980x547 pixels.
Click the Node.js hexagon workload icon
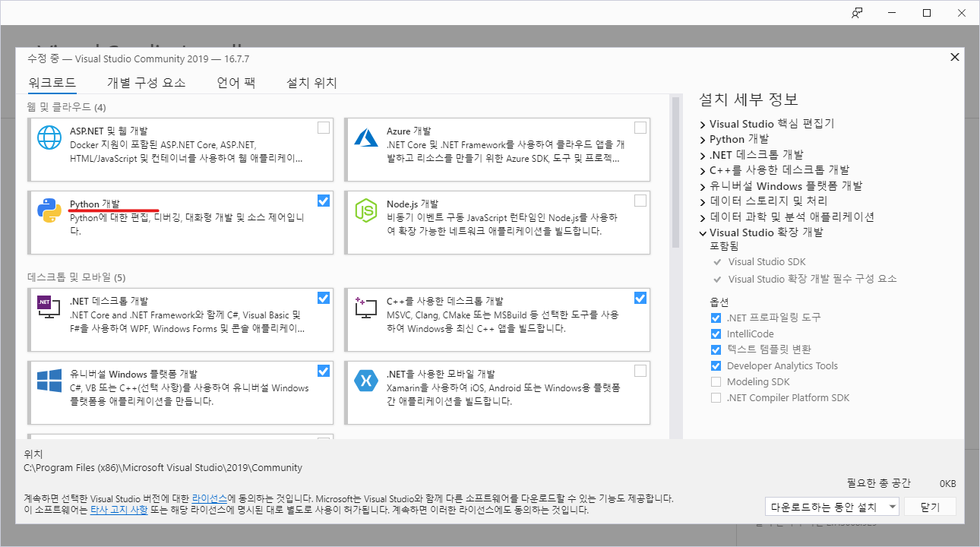click(366, 211)
